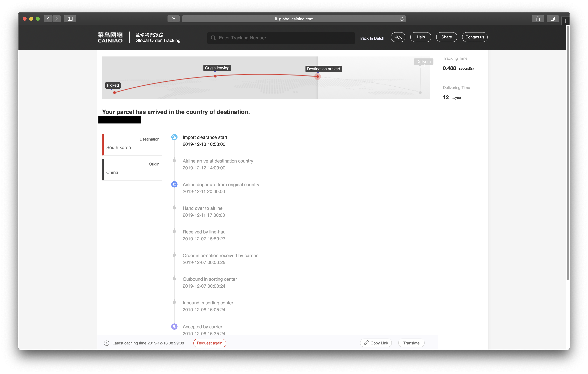
Task: Toggle the Safari sidebar button
Action: (70, 19)
